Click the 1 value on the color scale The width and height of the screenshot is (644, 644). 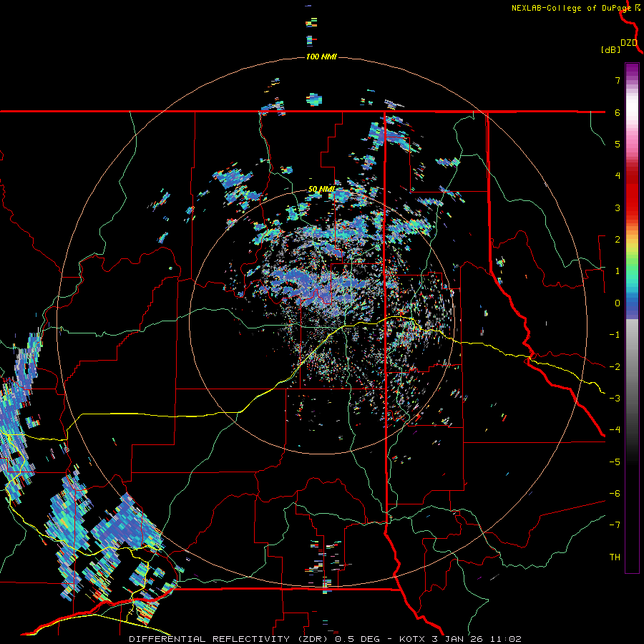[618, 271]
